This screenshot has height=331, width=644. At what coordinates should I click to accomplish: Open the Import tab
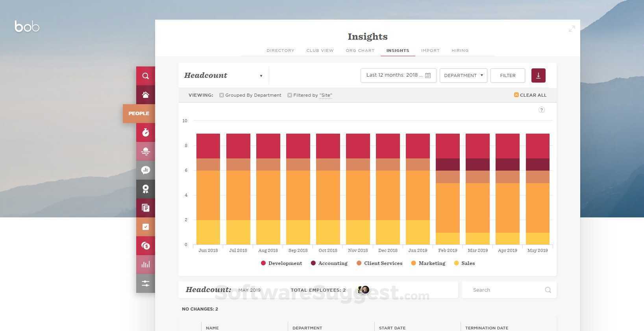pyautogui.click(x=430, y=50)
